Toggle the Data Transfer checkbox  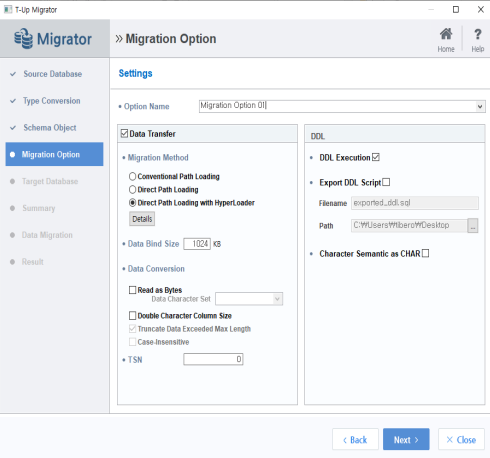point(124,134)
